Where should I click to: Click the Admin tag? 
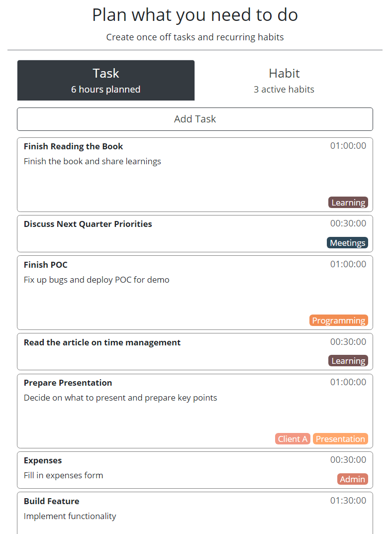(352, 479)
